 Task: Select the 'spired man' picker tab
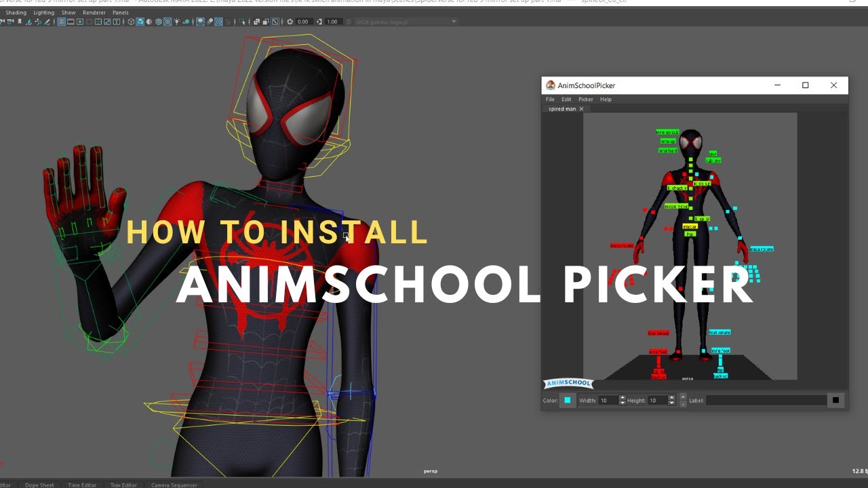tap(562, 108)
